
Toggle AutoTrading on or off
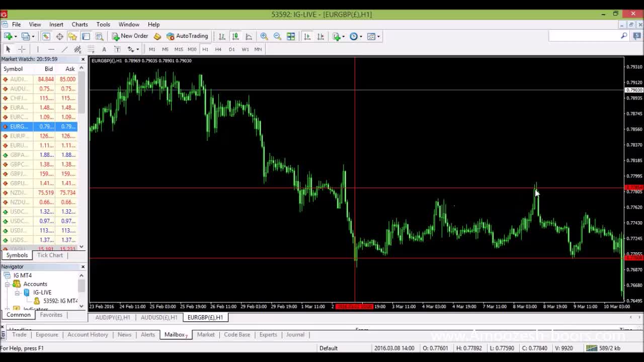click(187, 36)
